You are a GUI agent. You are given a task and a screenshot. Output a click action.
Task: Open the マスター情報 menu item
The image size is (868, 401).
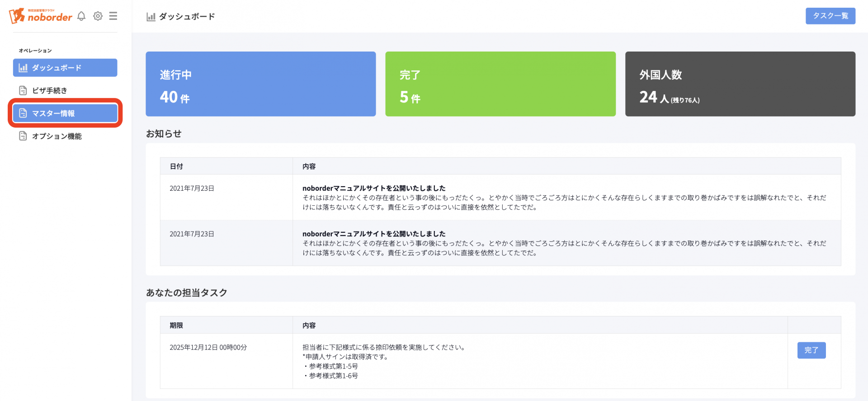point(53,113)
